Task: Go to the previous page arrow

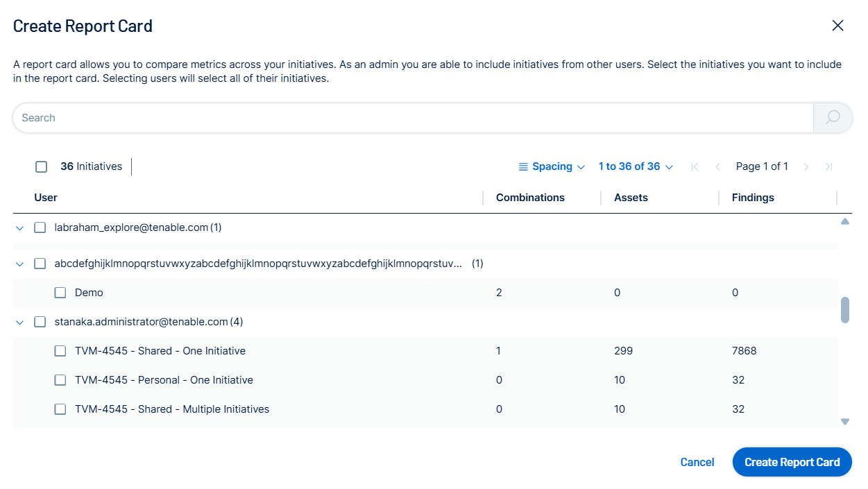Action: click(x=718, y=166)
